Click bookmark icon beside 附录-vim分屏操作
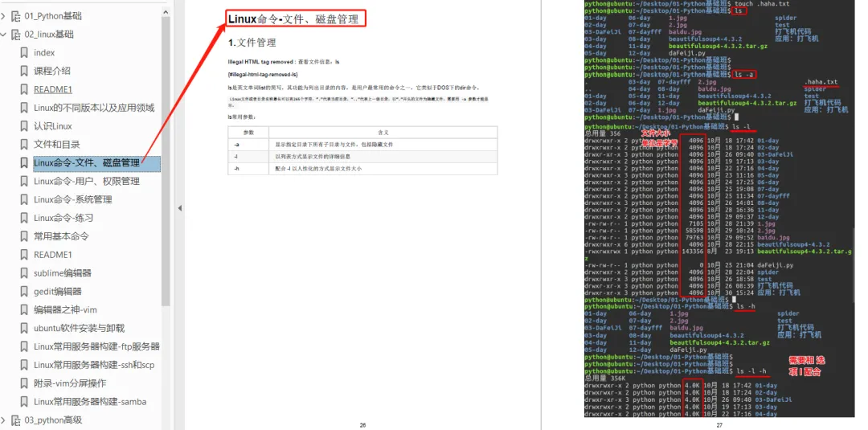 tap(24, 383)
